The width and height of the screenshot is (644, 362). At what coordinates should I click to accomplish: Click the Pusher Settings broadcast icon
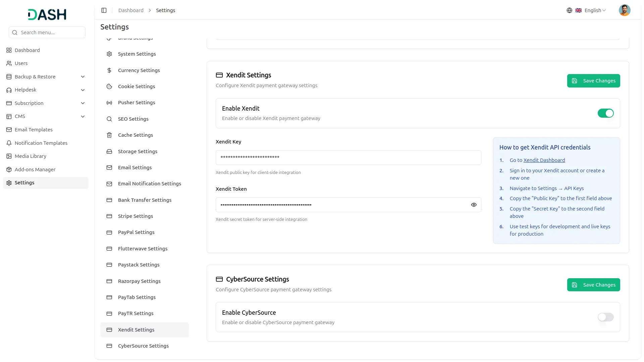[109, 103]
